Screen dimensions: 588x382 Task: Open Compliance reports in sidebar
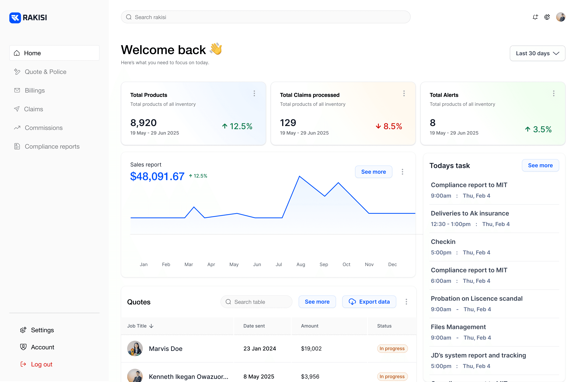tap(52, 146)
